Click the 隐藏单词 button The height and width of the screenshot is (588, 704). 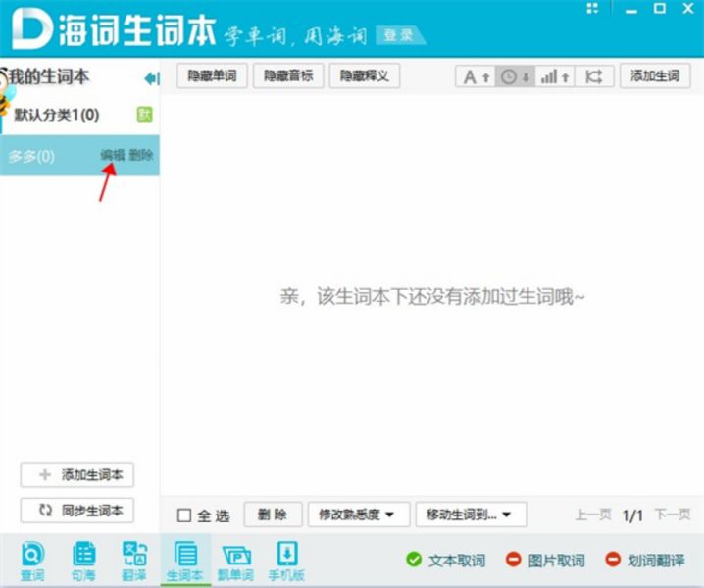point(212,75)
